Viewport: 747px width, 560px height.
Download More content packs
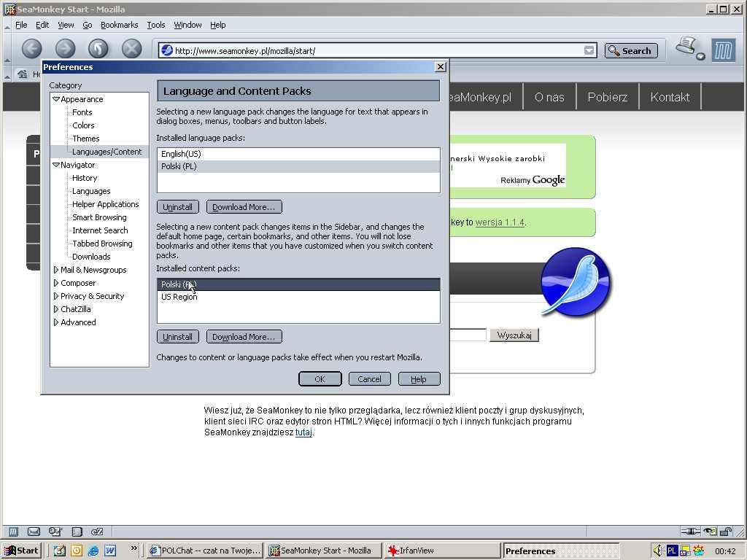(244, 337)
